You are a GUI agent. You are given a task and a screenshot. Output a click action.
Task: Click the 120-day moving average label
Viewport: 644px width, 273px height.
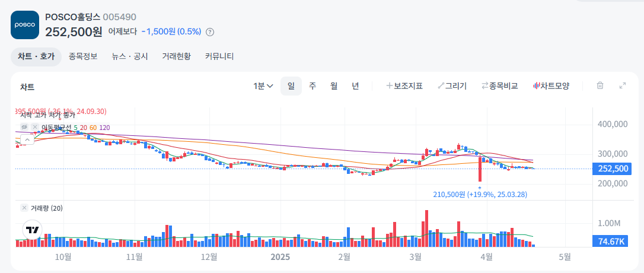105,128
